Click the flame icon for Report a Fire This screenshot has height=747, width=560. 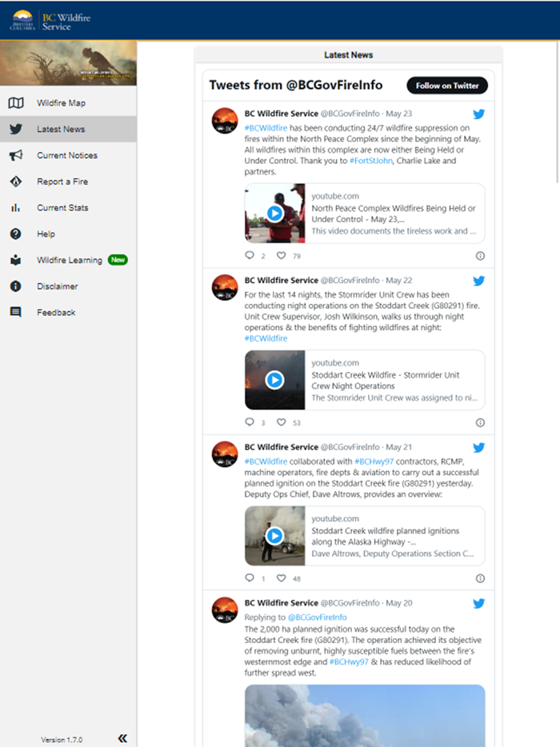16,182
